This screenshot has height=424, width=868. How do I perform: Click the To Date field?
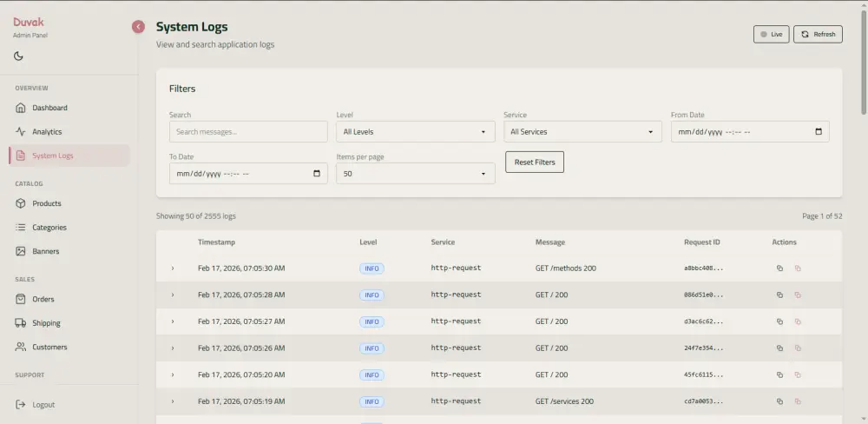pyautogui.click(x=248, y=174)
